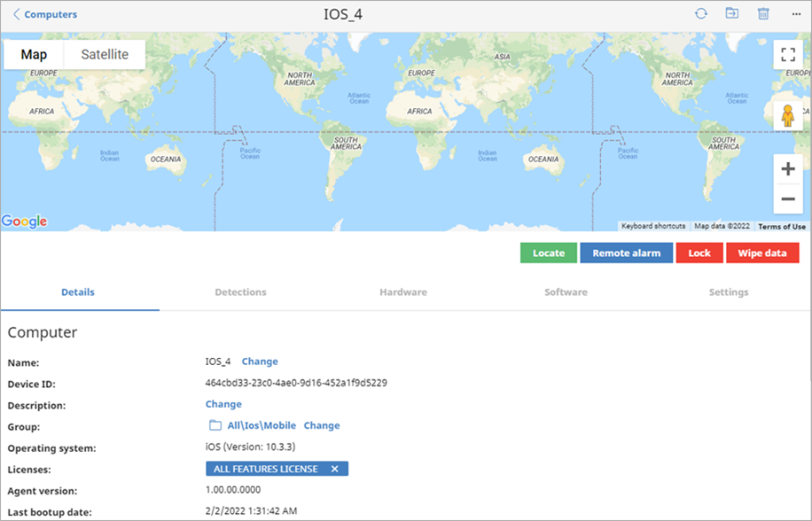812x521 pixels.
Task: Click the Map data ©2022 text
Action: pyautogui.click(x=722, y=226)
